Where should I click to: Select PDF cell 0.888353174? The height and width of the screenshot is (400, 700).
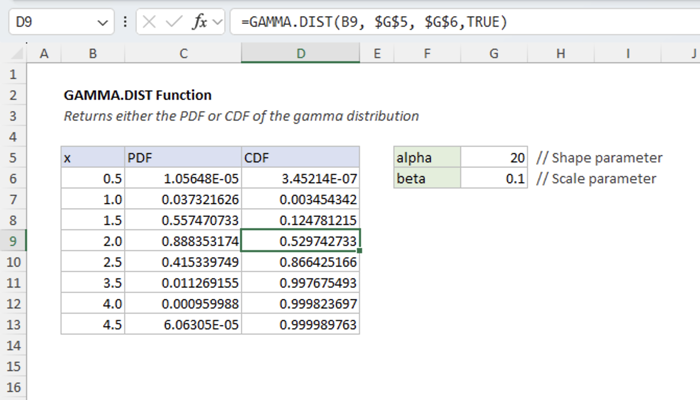point(183,241)
